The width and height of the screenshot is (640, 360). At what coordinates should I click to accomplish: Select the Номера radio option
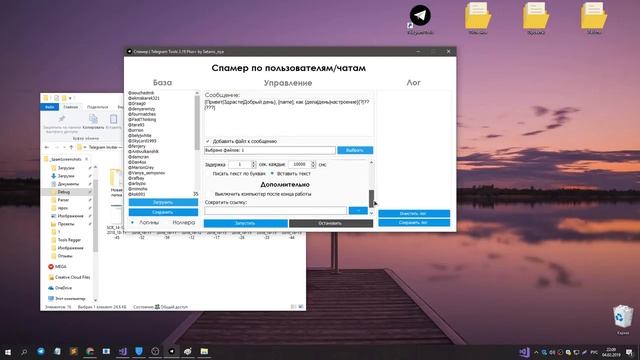pyautogui.click(x=183, y=222)
